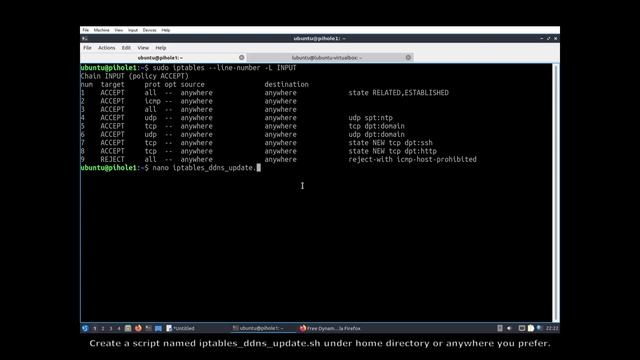The height and width of the screenshot is (360, 640).
Task: Select ubuntu@pihole1 taskbar entry
Action: [263, 328]
